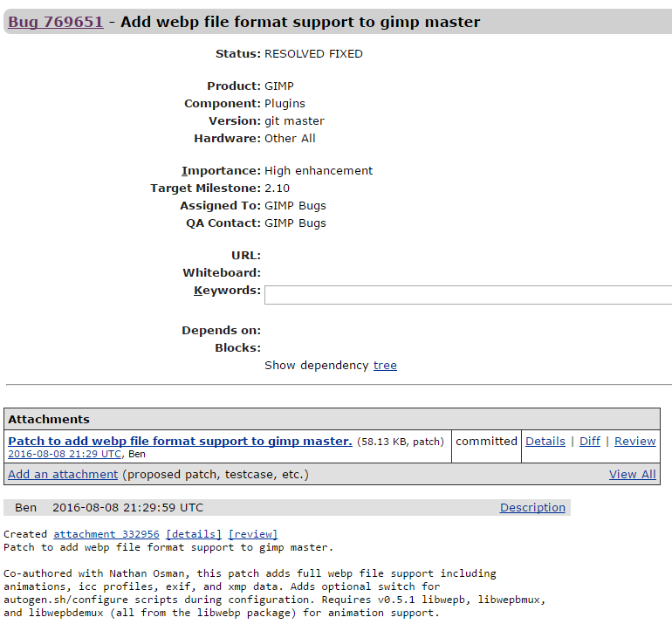
Task: Click the Add an attachment link
Action: pyautogui.click(x=63, y=475)
